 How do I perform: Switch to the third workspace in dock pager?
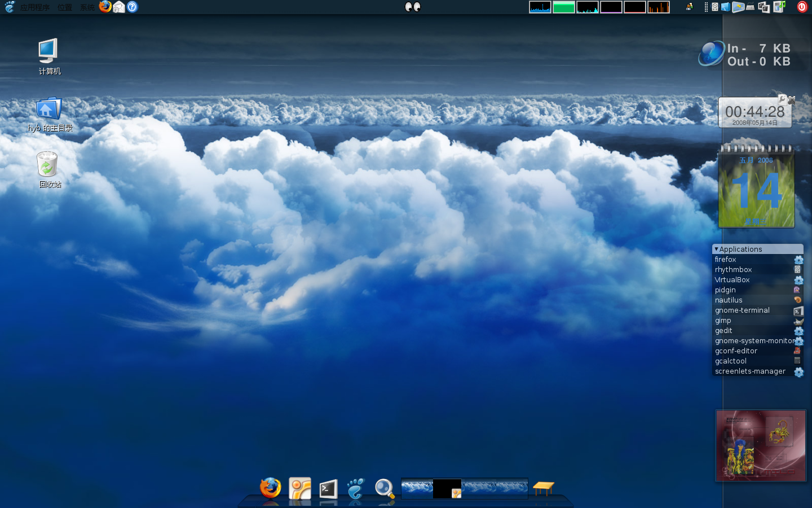[x=479, y=488]
